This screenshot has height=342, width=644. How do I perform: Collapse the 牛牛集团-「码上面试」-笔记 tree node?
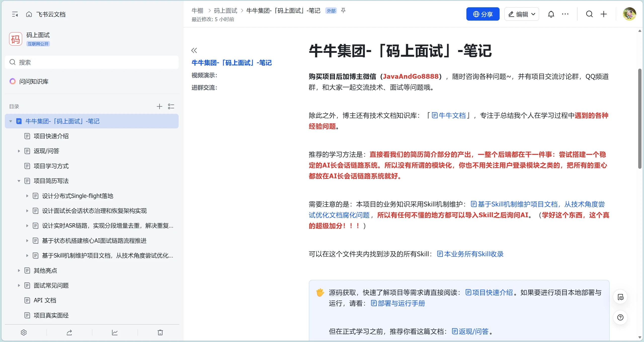click(11, 121)
